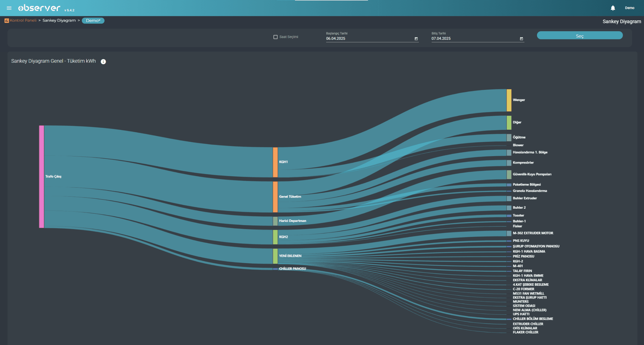The height and width of the screenshot is (345, 644).
Task: Click the green KGH2 node
Action: [275, 237]
